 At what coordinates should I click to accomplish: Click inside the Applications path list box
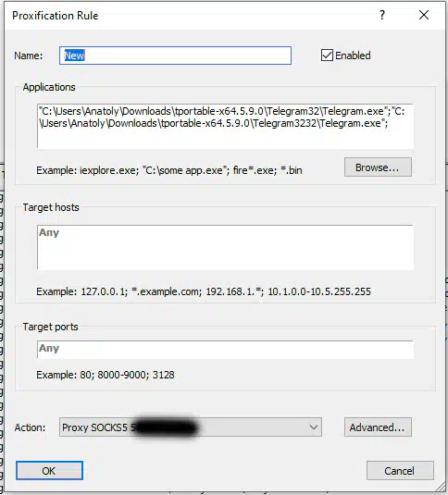pos(225,126)
